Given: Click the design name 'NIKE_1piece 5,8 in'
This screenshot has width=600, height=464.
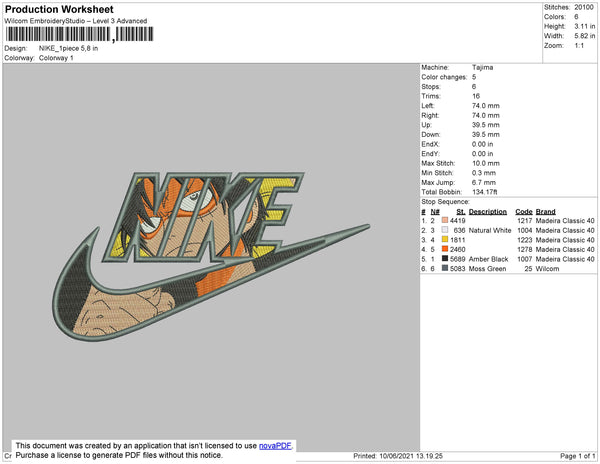Looking at the screenshot, I should click(x=68, y=49).
